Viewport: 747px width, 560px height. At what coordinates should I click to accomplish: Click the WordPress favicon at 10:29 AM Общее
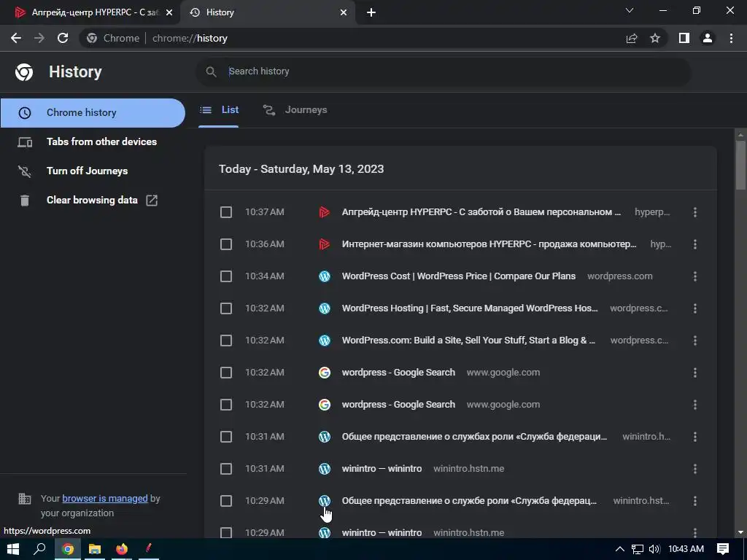tap(325, 501)
